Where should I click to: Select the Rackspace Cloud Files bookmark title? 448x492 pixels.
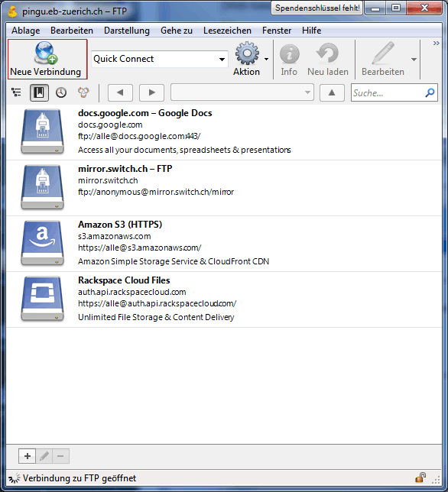pos(124,280)
